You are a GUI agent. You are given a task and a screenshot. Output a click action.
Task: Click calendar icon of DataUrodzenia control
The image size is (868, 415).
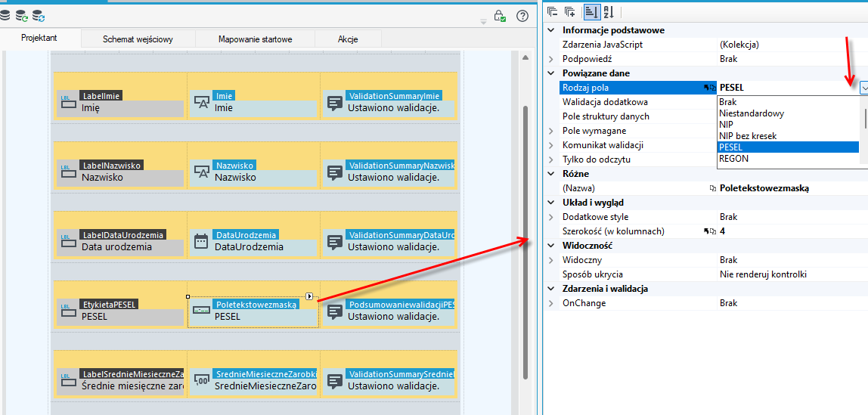(200, 241)
